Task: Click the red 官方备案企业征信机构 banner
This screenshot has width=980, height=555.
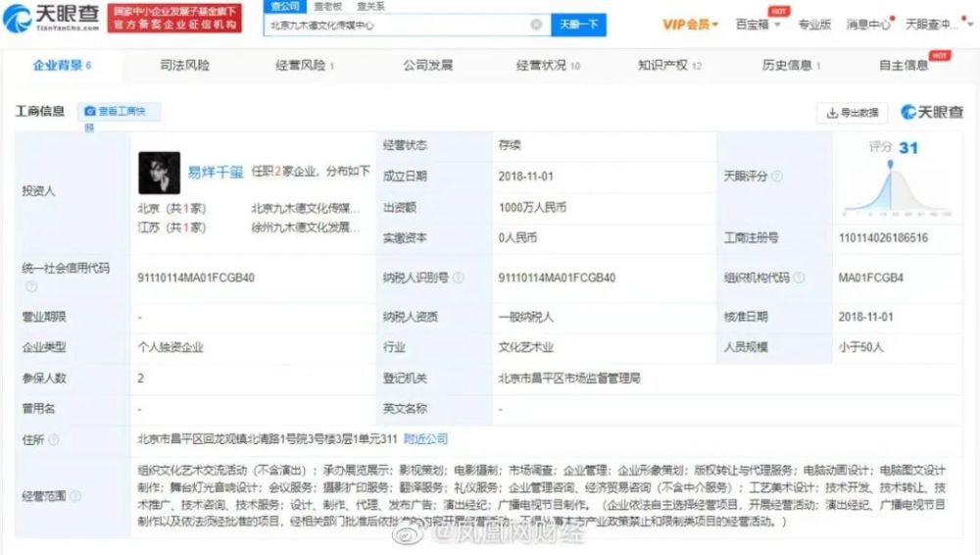Action: pyautogui.click(x=174, y=19)
